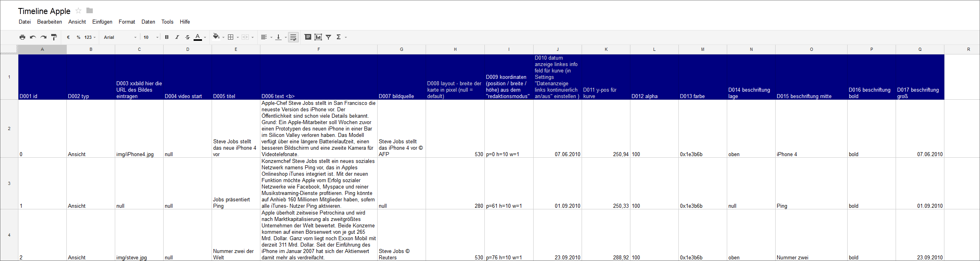Screen dimensions: 980x261
Task: Toggle strikethrough formatting
Action: pyautogui.click(x=188, y=37)
